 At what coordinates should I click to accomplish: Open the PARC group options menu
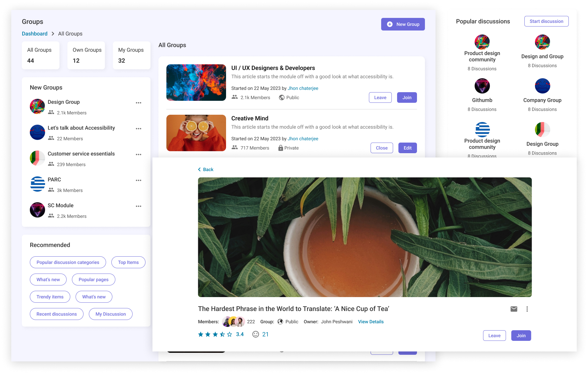click(x=139, y=180)
